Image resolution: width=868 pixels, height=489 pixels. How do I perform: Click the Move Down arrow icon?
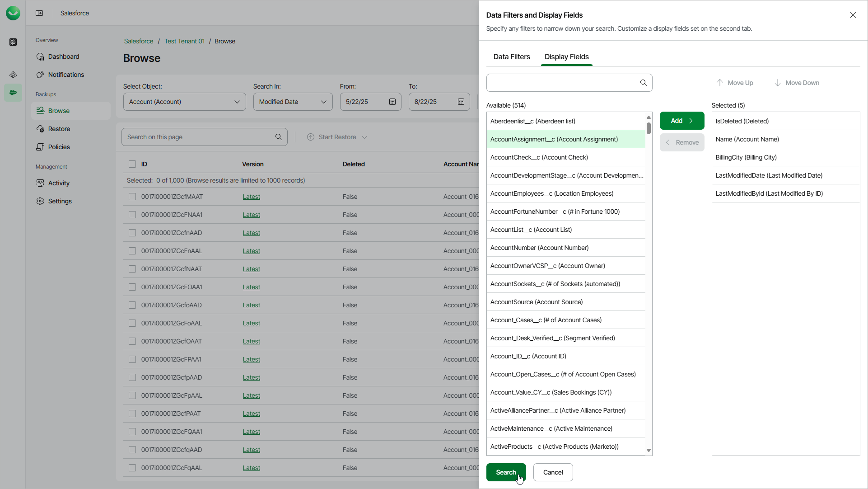(777, 83)
